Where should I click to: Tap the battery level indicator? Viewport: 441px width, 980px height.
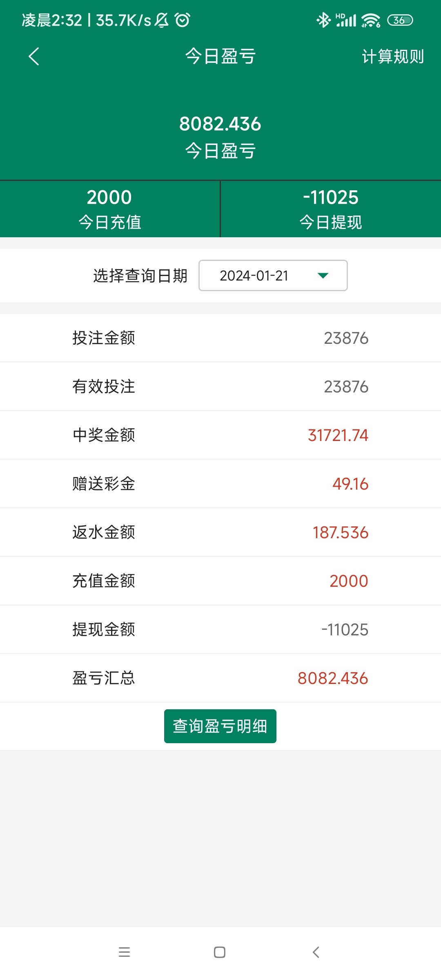point(400,20)
